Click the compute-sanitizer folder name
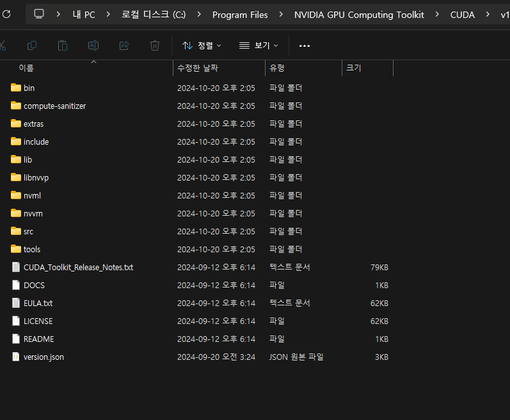Screen dimensions: 510x420 pos(54,106)
